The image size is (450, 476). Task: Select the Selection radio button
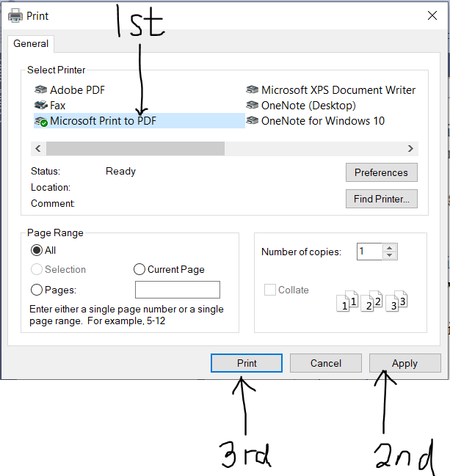coord(37,269)
